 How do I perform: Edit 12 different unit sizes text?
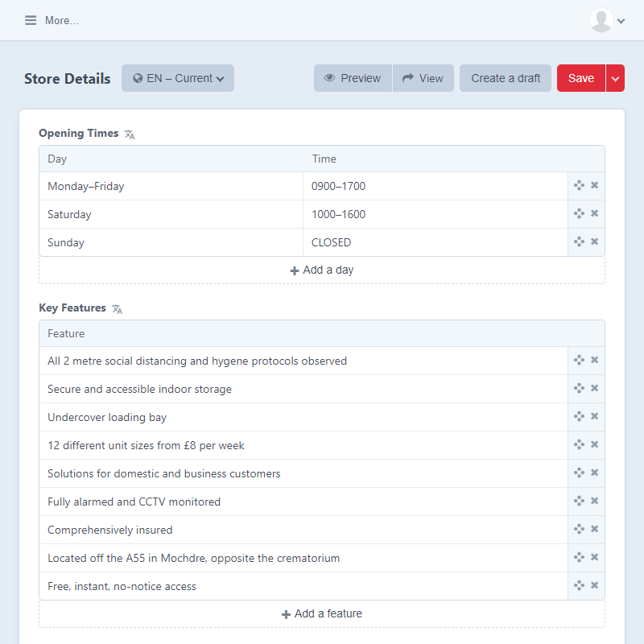(x=303, y=445)
